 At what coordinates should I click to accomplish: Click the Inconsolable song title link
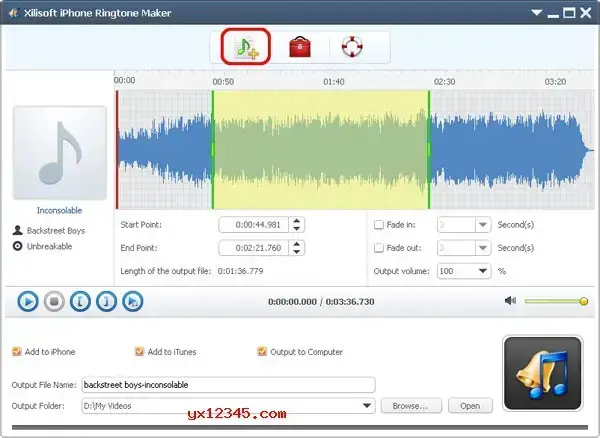tap(59, 210)
